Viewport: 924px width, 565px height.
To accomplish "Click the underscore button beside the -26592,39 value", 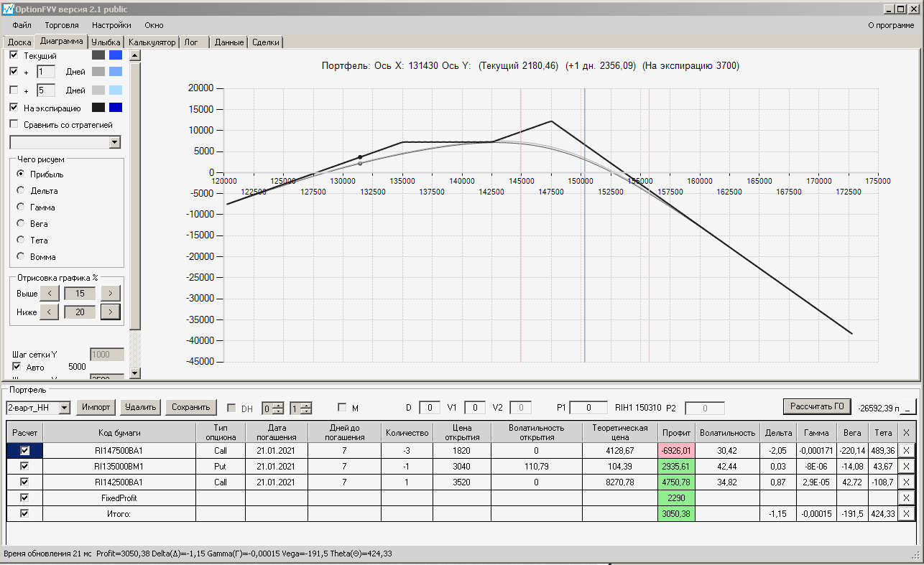I will (x=908, y=407).
